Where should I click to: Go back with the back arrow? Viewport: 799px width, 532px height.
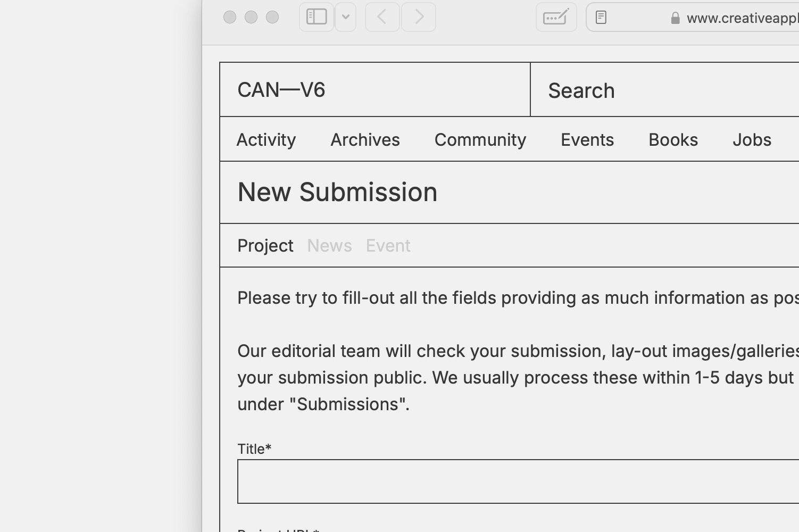[x=382, y=17]
